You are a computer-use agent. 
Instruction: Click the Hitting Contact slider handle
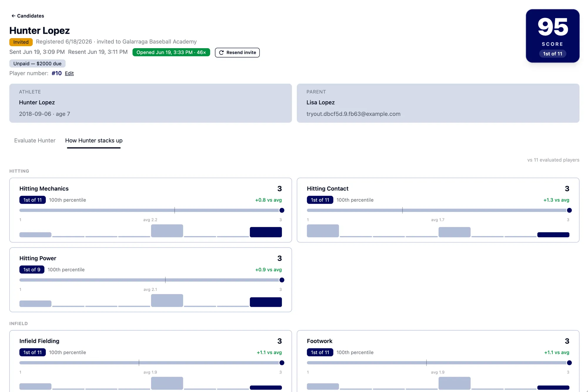[x=569, y=210]
